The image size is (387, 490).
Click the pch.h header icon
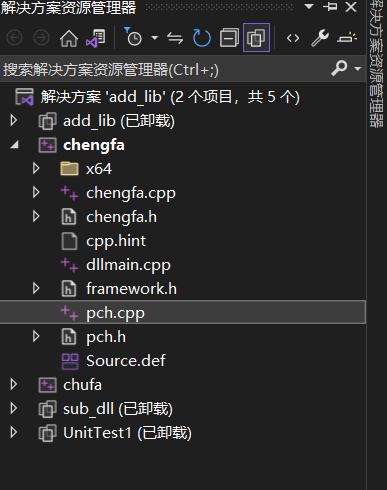coord(69,337)
